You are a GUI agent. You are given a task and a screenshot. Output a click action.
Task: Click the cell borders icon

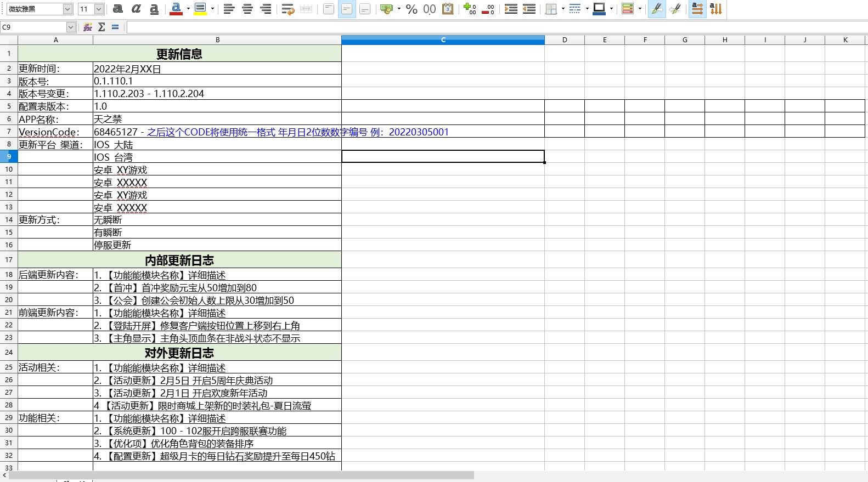click(551, 9)
